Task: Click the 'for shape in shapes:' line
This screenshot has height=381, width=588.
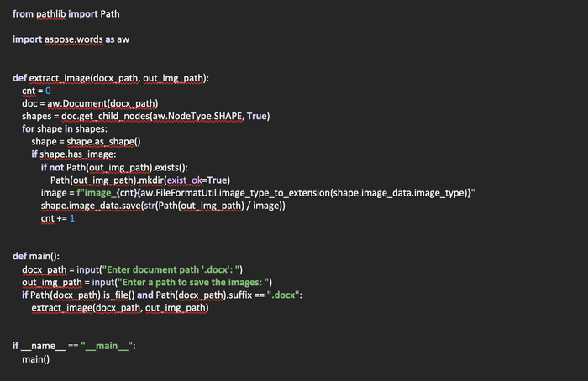Action: [65, 129]
